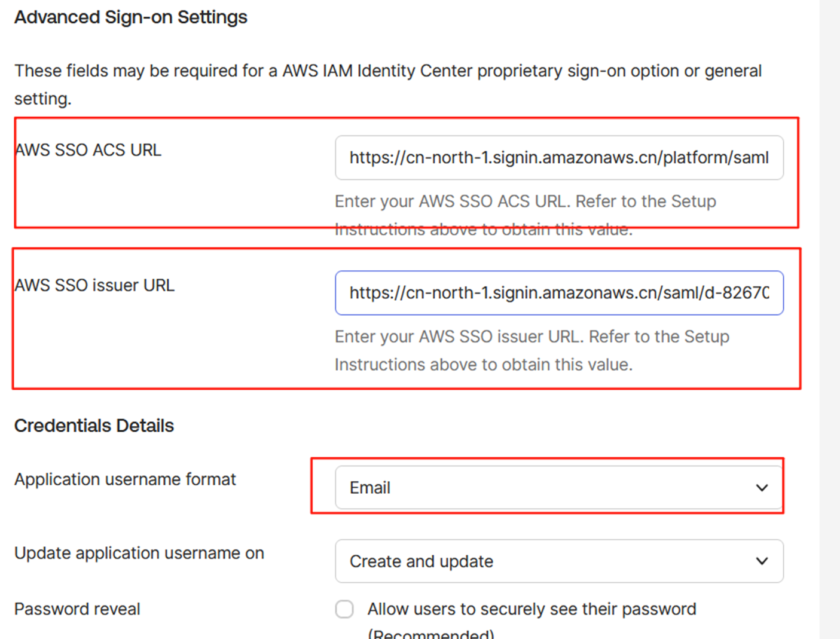Click the help text under issuer URL field
The width and height of the screenshot is (840, 639).
(532, 350)
